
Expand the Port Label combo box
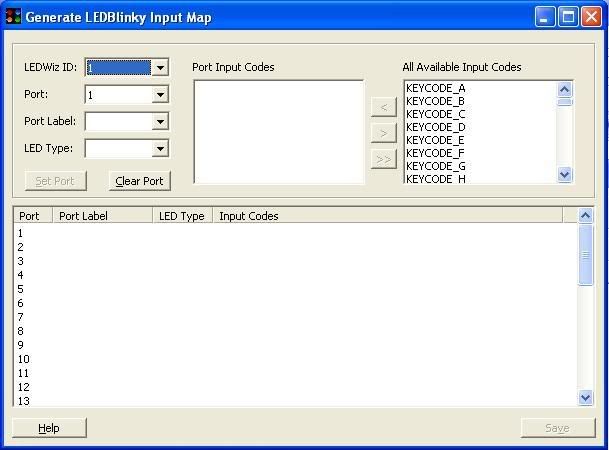(x=160, y=122)
